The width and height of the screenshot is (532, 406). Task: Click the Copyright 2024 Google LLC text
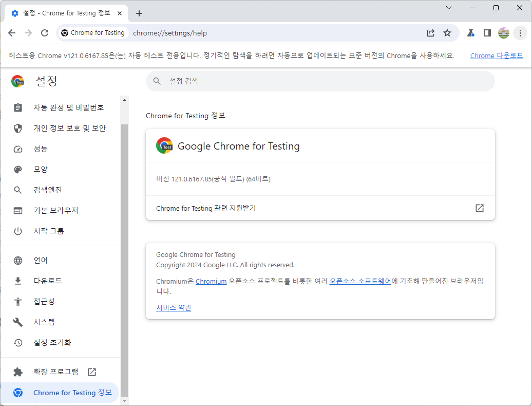[x=225, y=265]
